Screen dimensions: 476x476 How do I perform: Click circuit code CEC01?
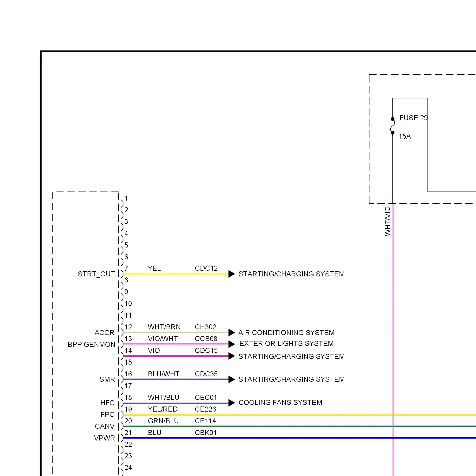(x=206, y=397)
